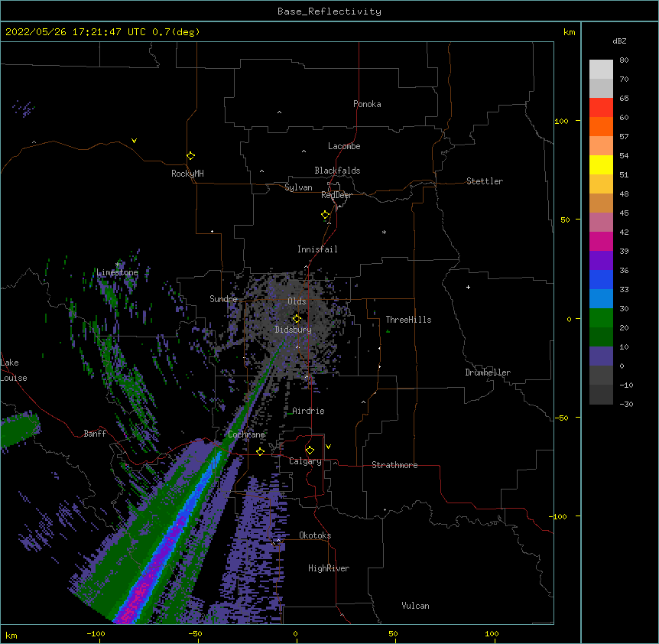Click the Blackfalds town label

click(x=337, y=171)
